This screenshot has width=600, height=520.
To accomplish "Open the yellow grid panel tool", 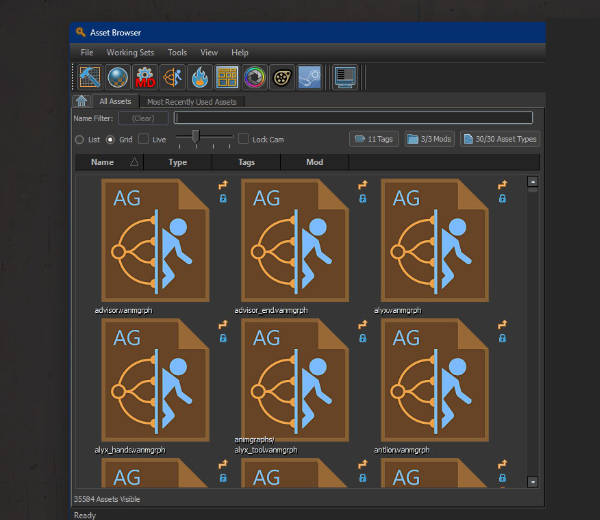I will 227,77.
